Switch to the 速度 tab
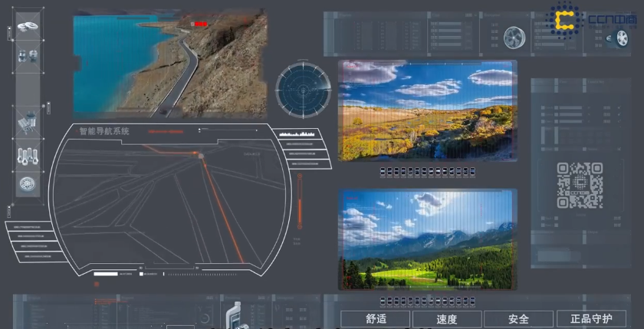The width and height of the screenshot is (644, 329). point(447,319)
